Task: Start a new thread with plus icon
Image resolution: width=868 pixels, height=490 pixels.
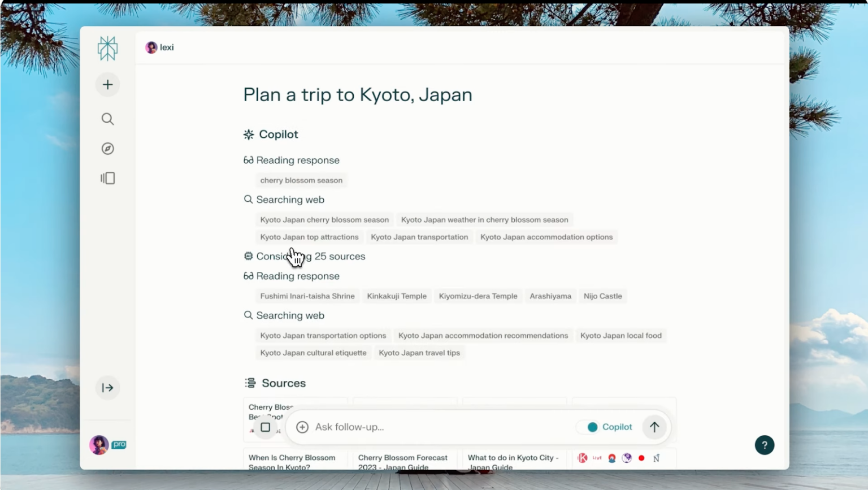Action: tap(107, 85)
